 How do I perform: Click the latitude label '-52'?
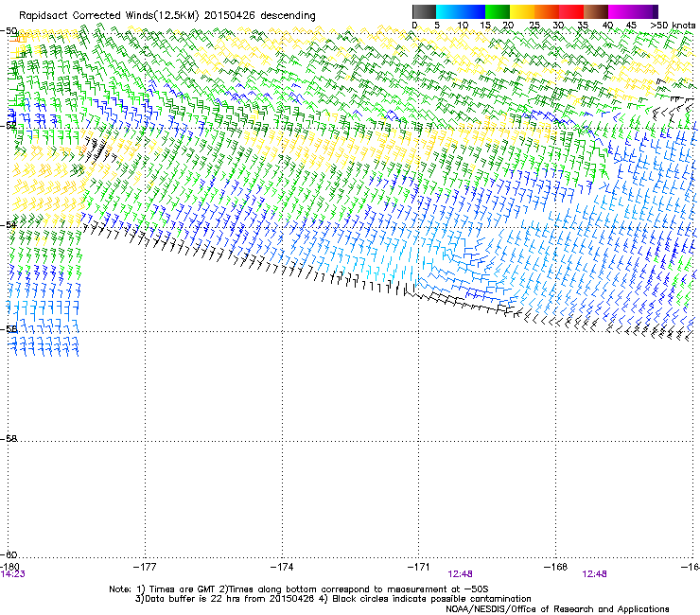click(x=9, y=126)
